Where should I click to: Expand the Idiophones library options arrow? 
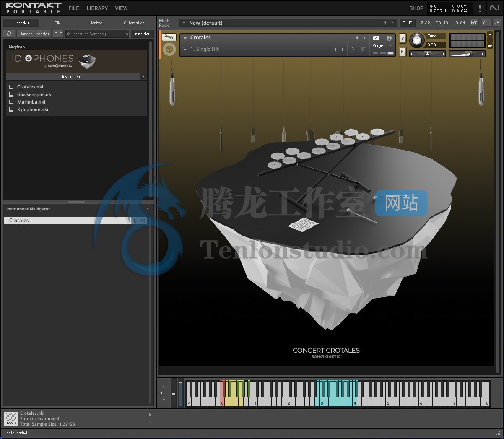point(143,77)
